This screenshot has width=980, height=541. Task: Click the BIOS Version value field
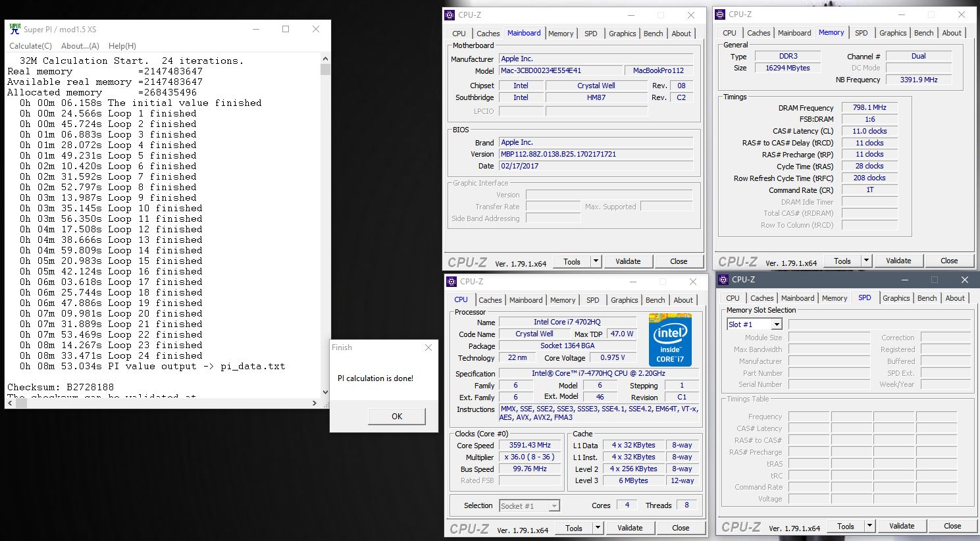tap(595, 154)
